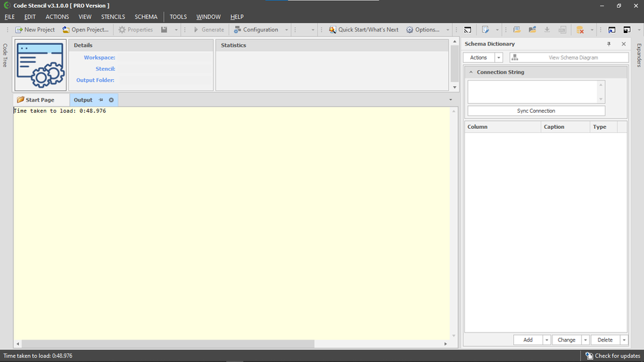
Task: Open the Actions dropdown arrow
Action: tap(499, 57)
